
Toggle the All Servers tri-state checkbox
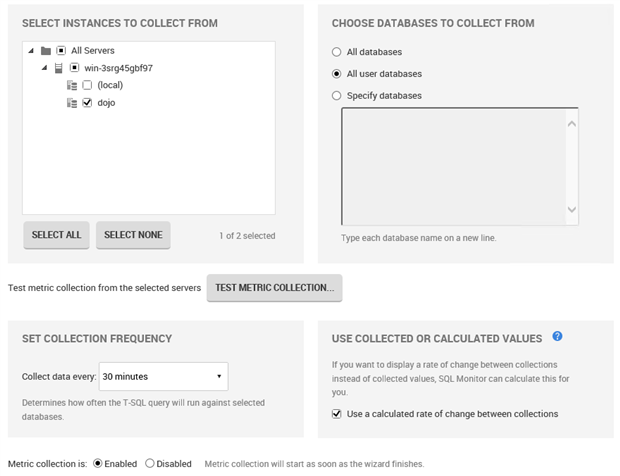pos(61,51)
